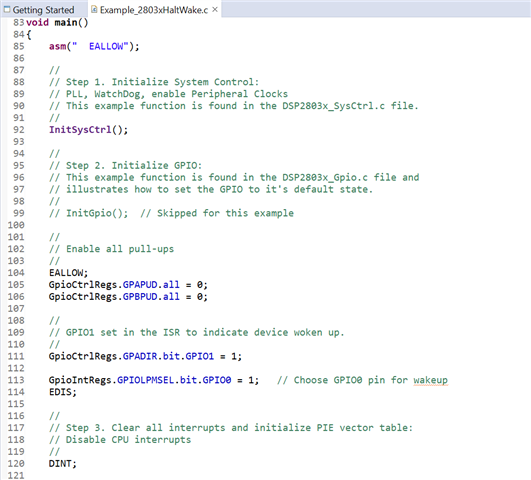Click the 'Step 1. Initialize System Control:' comment

154,82
